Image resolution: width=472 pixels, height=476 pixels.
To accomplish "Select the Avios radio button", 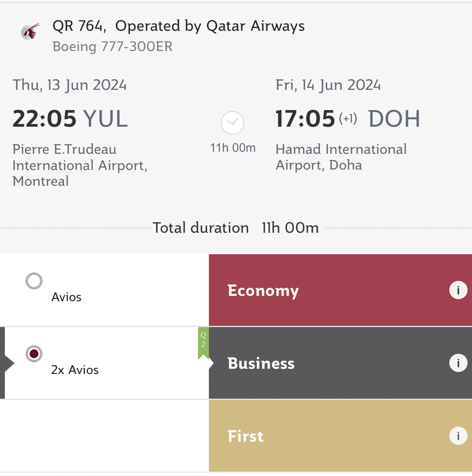I will point(34,281).
